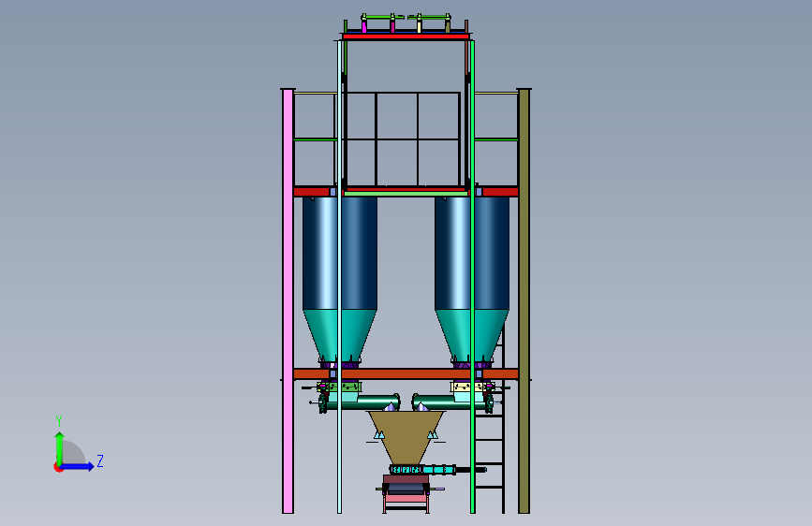Click the red origin dot of triad
This screenshot has height=526, width=812.
pos(58,467)
